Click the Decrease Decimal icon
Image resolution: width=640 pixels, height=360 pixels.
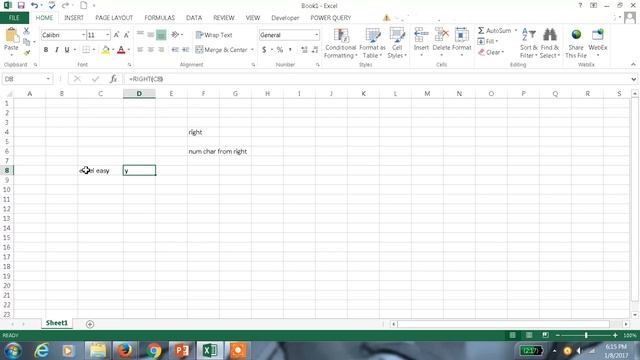pyautogui.click(x=315, y=50)
